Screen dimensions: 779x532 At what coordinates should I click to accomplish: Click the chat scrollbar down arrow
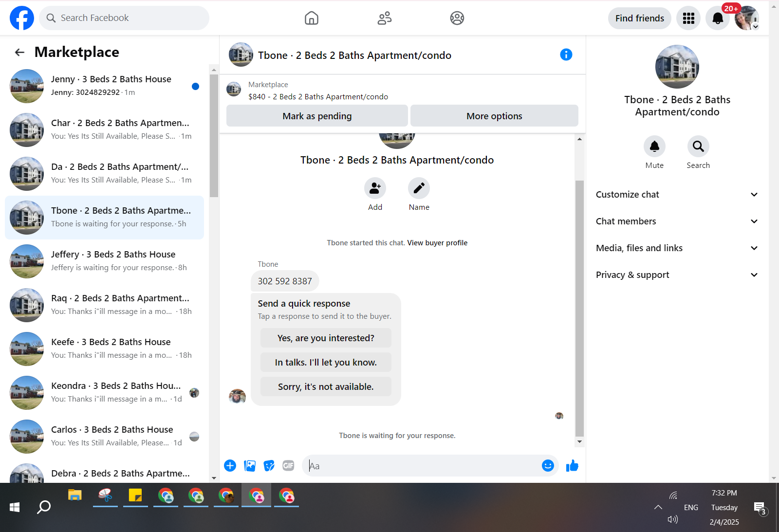click(x=579, y=442)
